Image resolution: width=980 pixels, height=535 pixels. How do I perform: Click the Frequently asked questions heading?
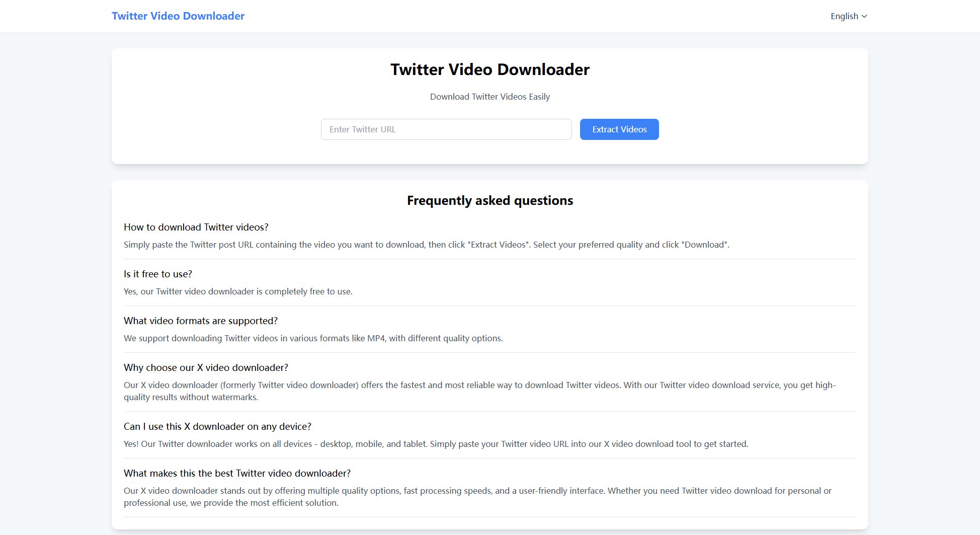[x=489, y=200]
